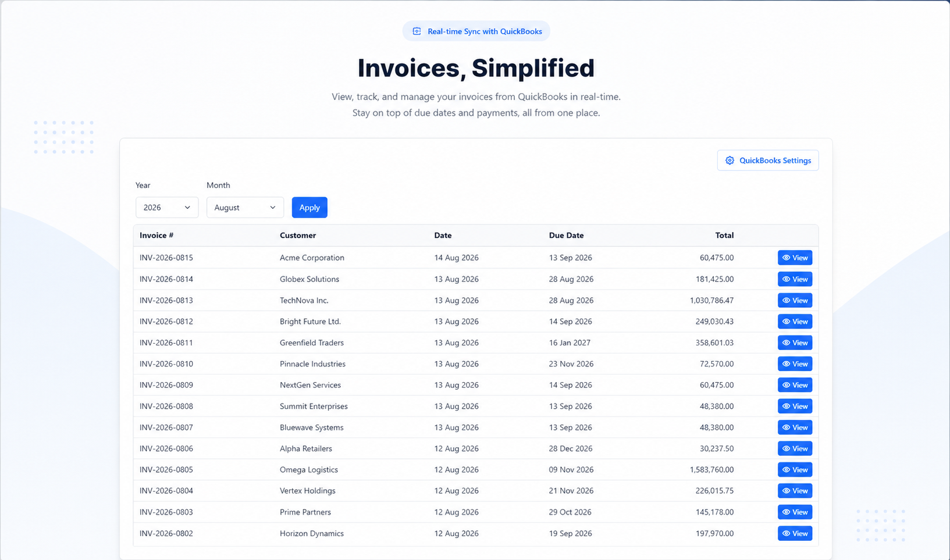Click customer name Bluewave Systems
This screenshot has height=560, width=950.
(312, 427)
